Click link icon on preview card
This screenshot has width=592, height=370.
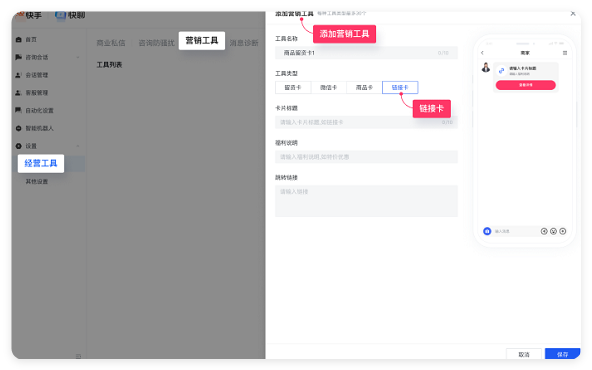tap(501, 71)
